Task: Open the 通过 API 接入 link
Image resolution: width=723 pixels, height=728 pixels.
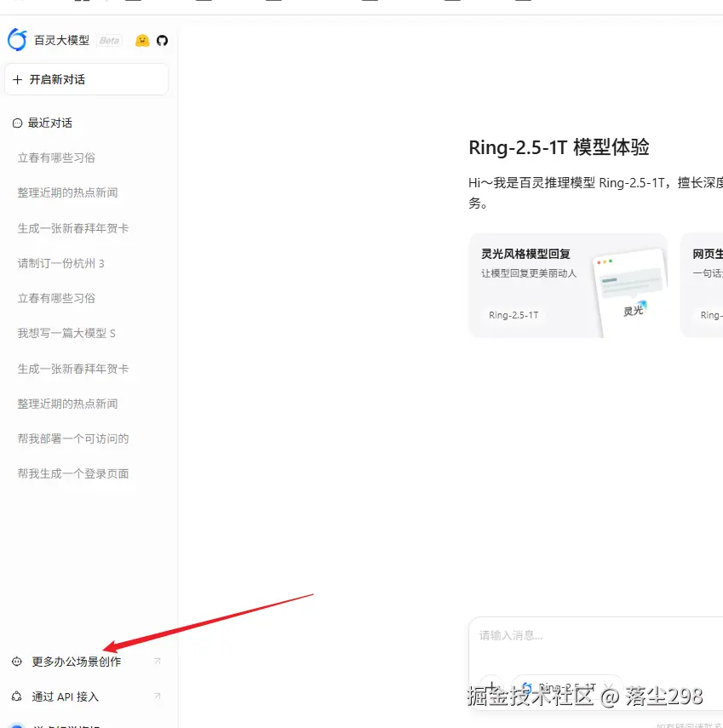Action: coord(65,696)
